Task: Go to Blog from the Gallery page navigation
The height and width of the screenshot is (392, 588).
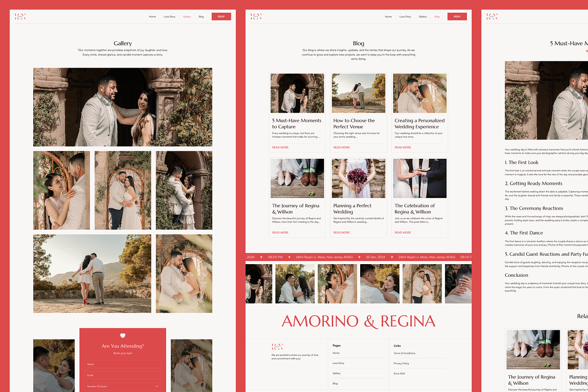Action: 201,17
